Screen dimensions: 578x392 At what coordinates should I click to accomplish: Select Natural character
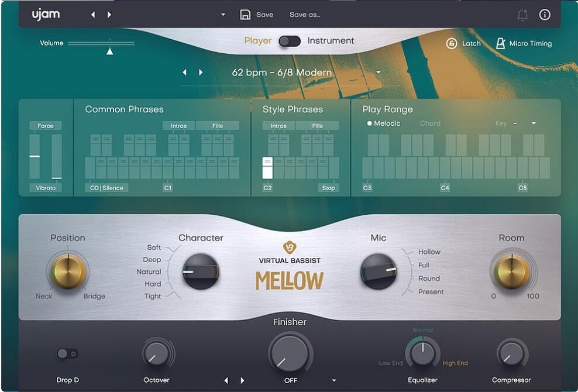(x=149, y=272)
